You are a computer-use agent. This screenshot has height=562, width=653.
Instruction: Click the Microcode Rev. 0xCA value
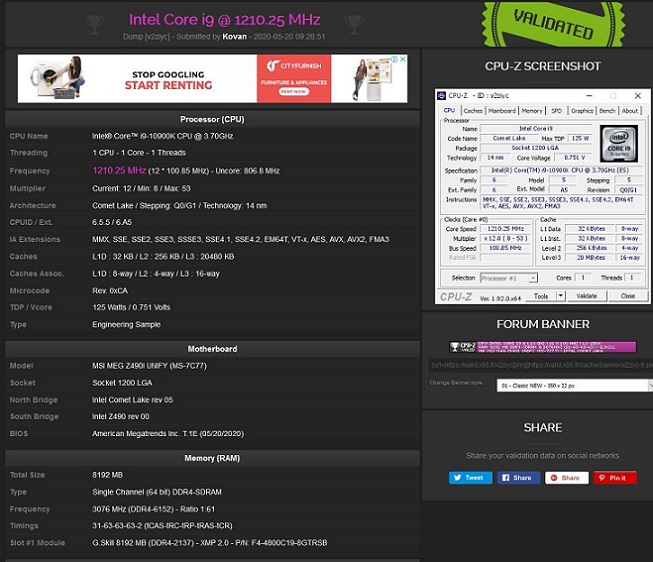110,290
